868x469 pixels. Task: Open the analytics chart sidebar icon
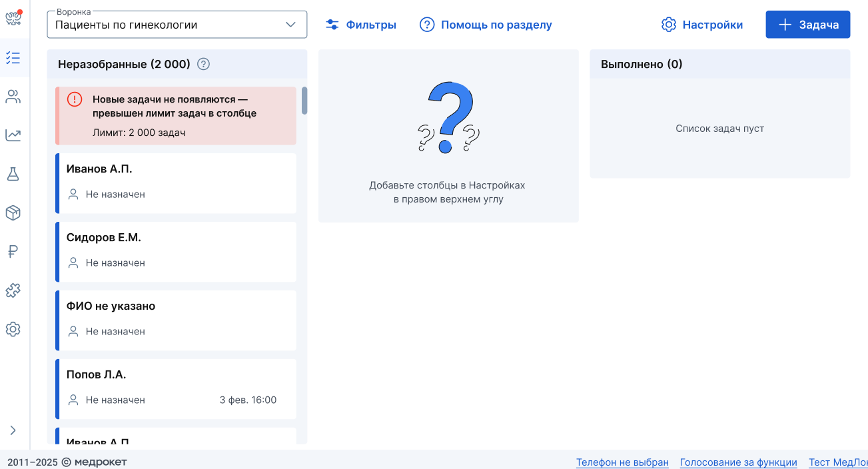click(x=13, y=135)
